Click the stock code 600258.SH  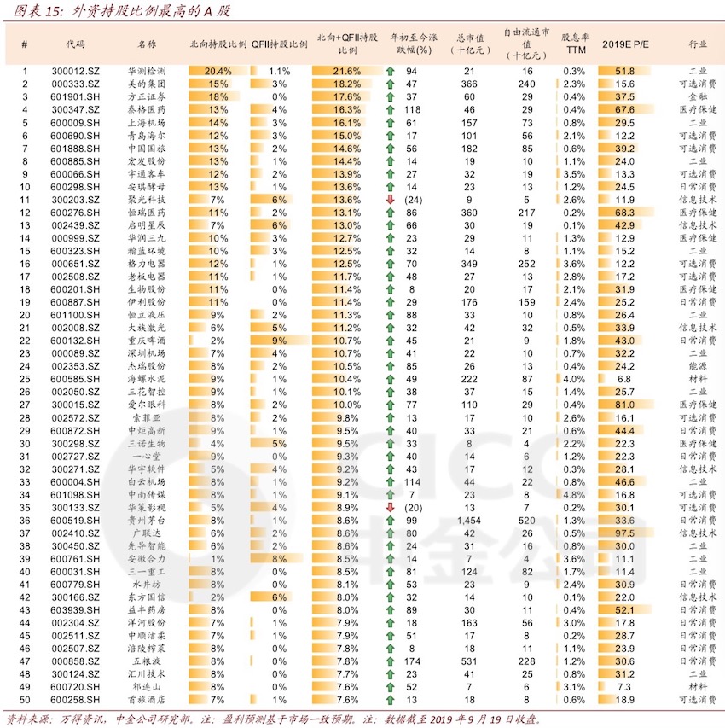(75, 700)
